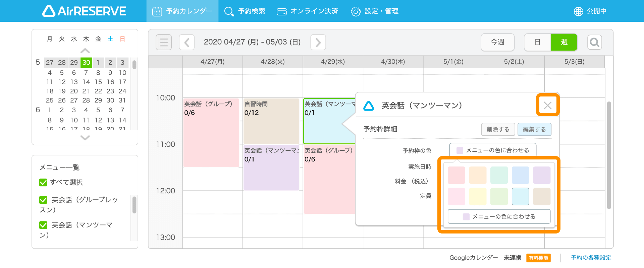Open the 予約検索 menu
Viewport: 644px width, 268px height.
click(245, 11)
